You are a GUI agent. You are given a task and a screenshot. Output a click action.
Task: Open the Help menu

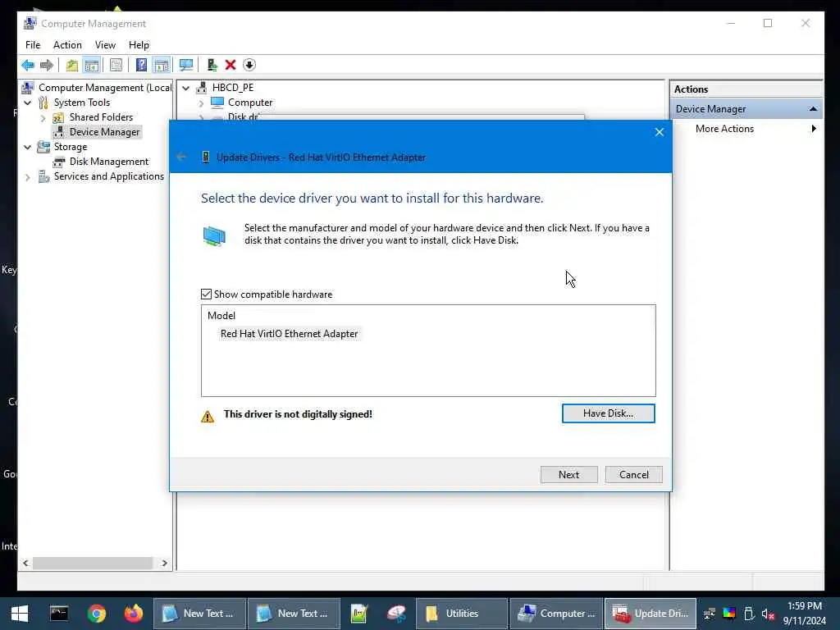tap(139, 45)
